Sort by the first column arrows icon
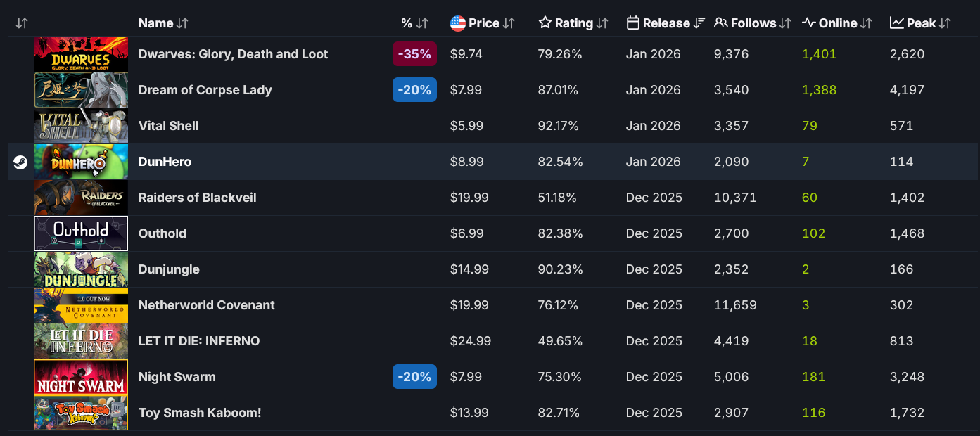Screen dimensions: 980x436 click(22, 23)
